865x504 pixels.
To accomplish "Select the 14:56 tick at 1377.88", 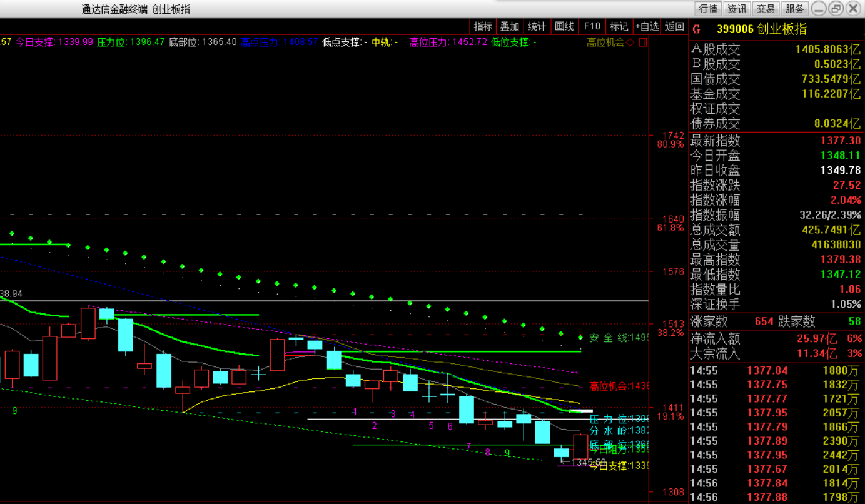I will click(x=776, y=497).
